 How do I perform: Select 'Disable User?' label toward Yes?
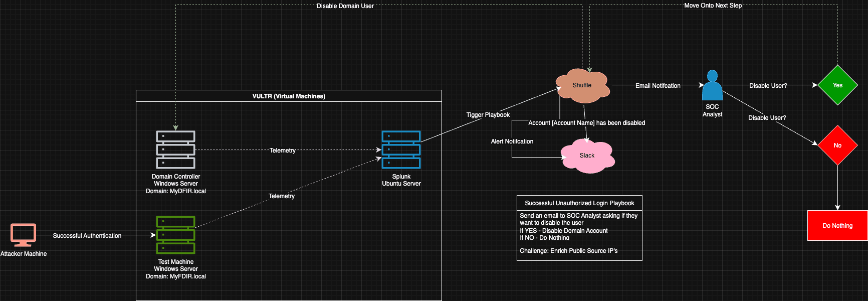[x=768, y=86]
